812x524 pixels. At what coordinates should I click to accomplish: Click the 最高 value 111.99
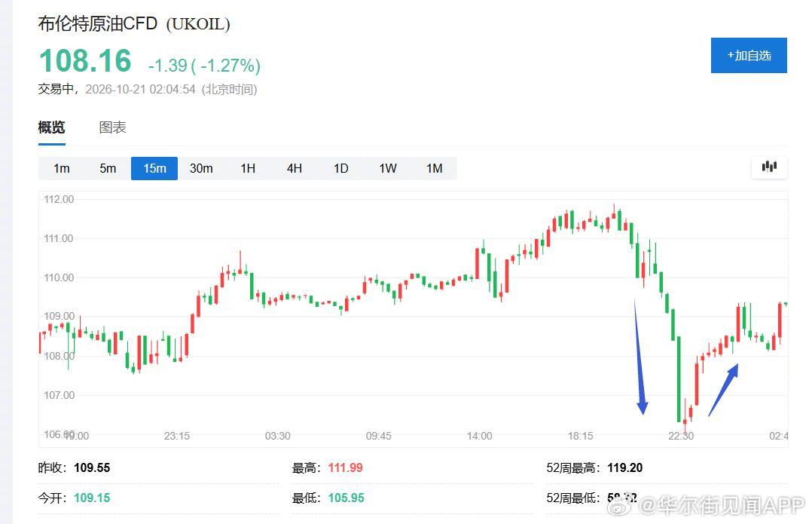pos(346,467)
